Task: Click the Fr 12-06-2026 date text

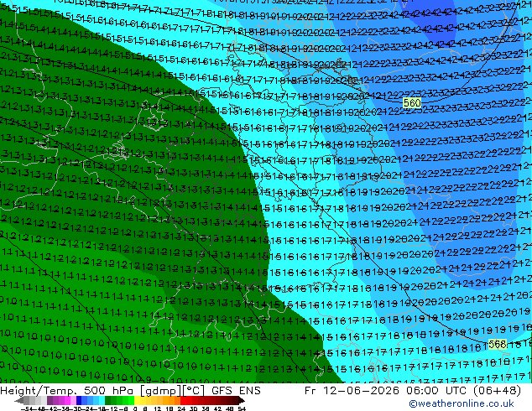Action: [352, 391]
